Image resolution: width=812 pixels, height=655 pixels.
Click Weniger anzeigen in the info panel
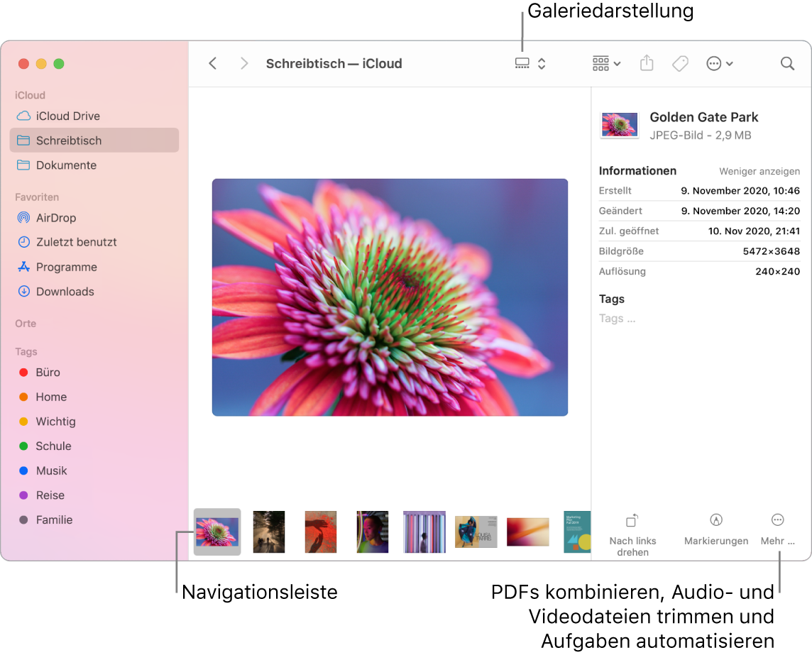[759, 171]
